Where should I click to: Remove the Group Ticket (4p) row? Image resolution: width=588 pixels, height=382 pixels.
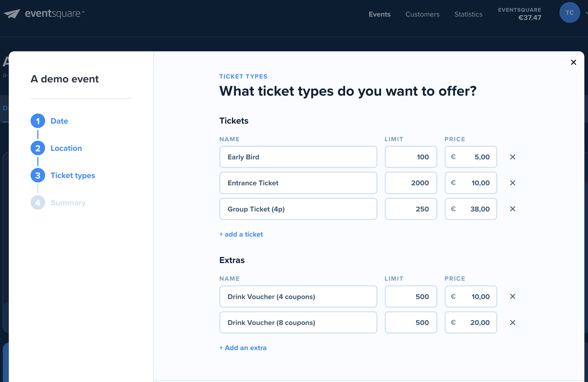tap(513, 209)
